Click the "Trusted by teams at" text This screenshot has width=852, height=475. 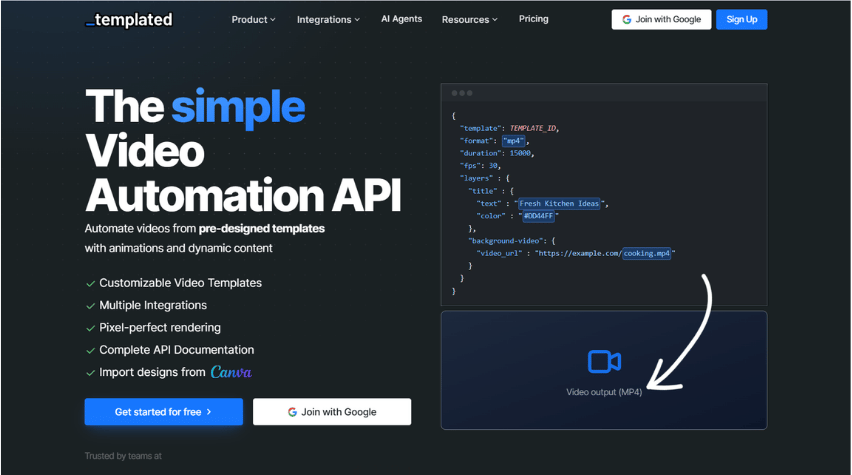[x=123, y=456]
